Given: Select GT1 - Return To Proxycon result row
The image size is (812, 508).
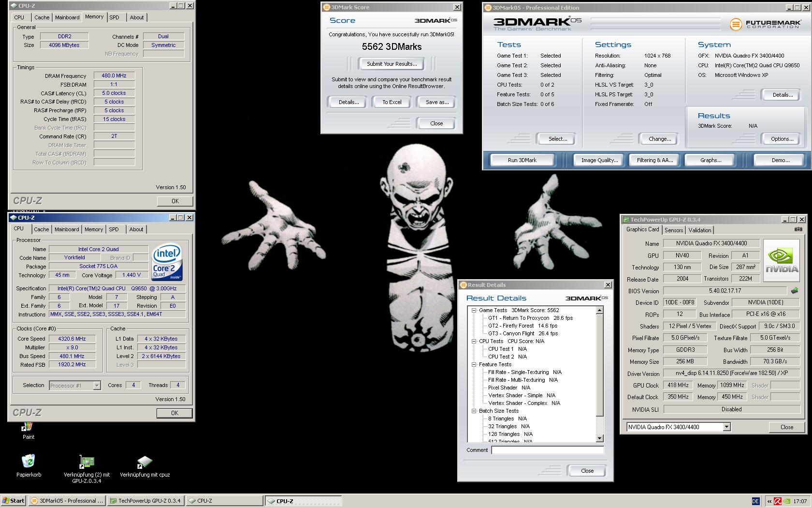Looking at the screenshot, I should coord(530,318).
